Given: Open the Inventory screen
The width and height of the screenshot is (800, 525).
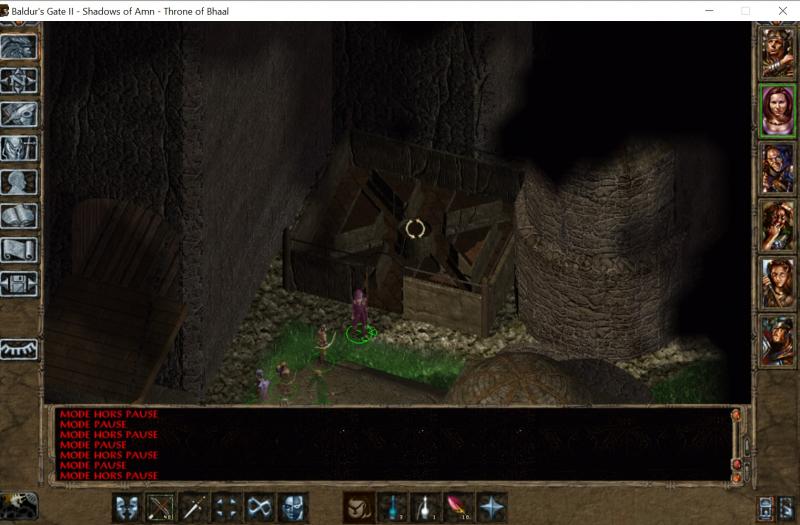Looking at the screenshot, I should 19,148.
